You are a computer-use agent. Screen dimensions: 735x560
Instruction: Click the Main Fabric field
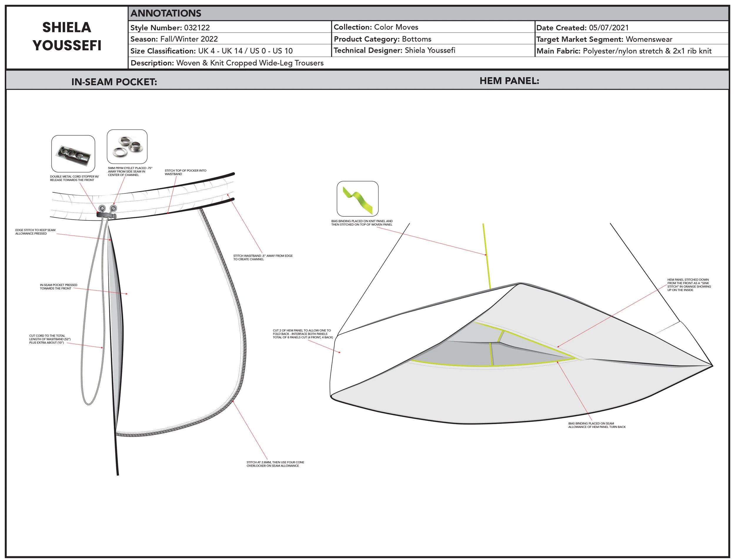coord(624,51)
